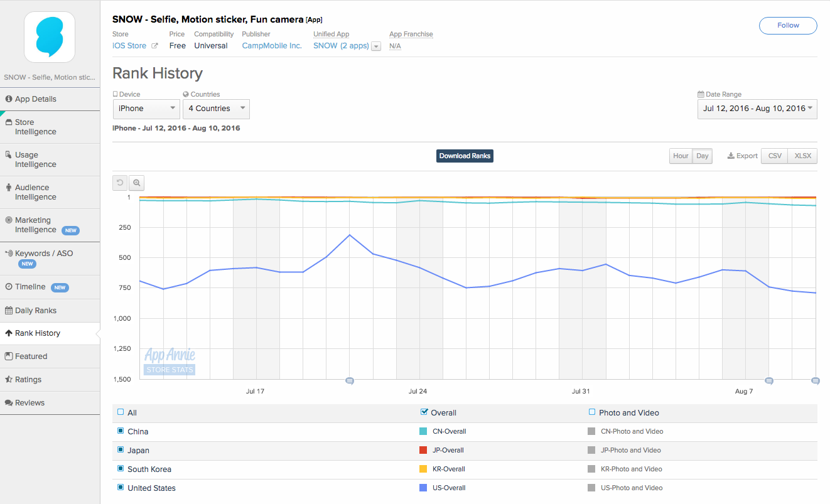Click the NEW badge beside Timeline

click(x=60, y=287)
